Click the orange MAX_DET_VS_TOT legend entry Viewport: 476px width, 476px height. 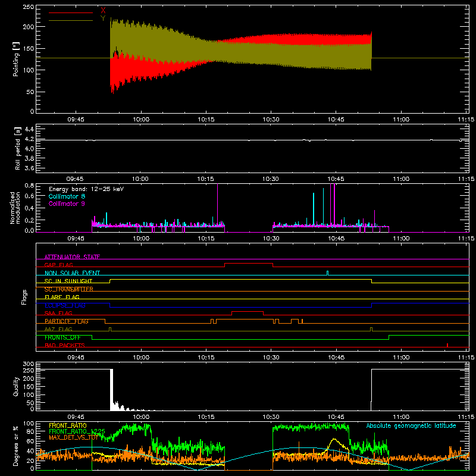(x=74, y=437)
